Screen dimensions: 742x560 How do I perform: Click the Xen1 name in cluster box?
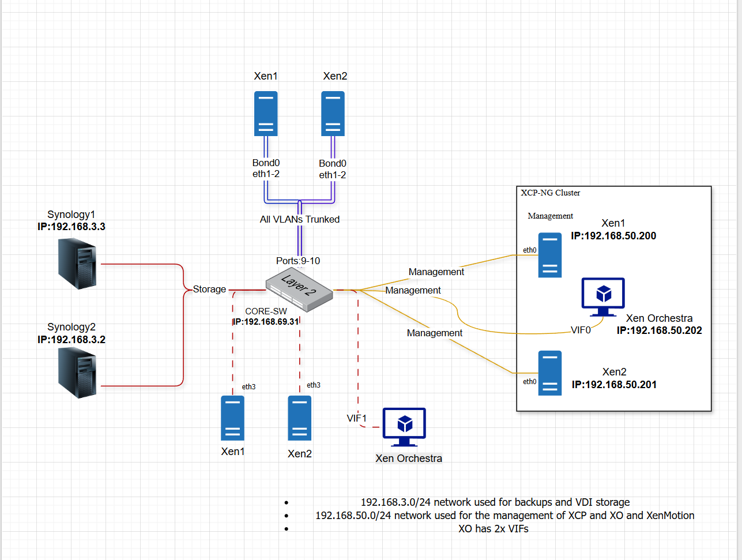[613, 223]
